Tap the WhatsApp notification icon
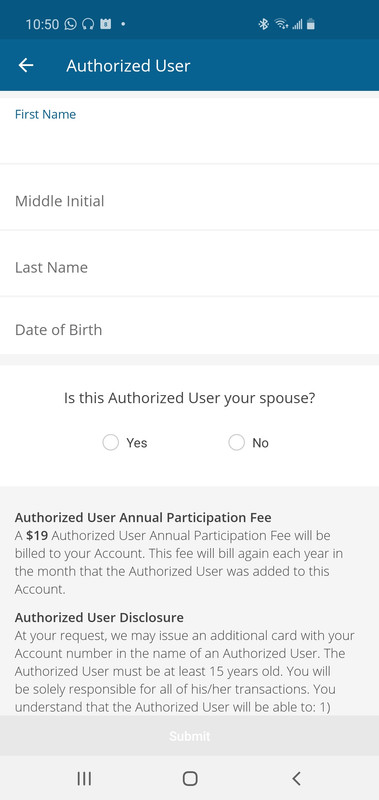Viewport: 379px width, 800px height. tap(71, 23)
